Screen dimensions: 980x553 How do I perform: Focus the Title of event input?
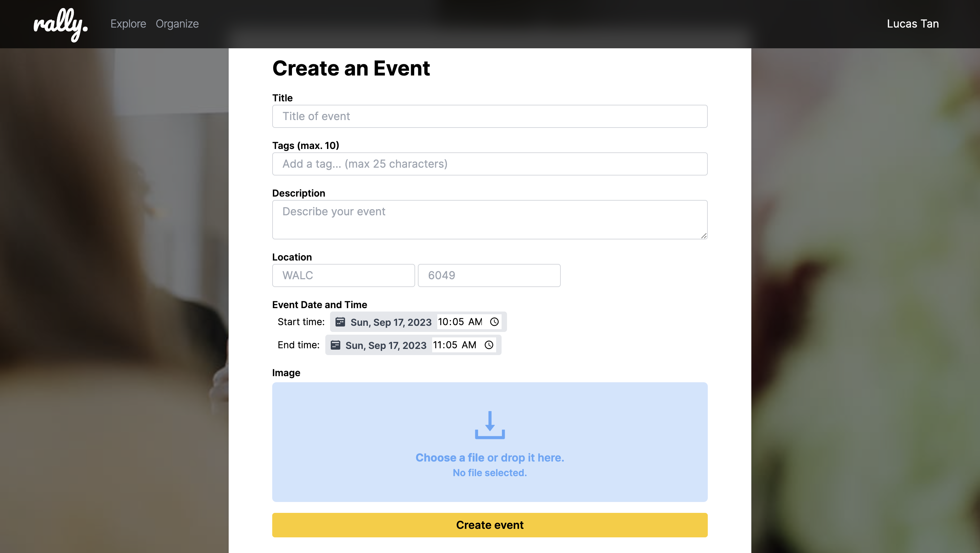[490, 116]
